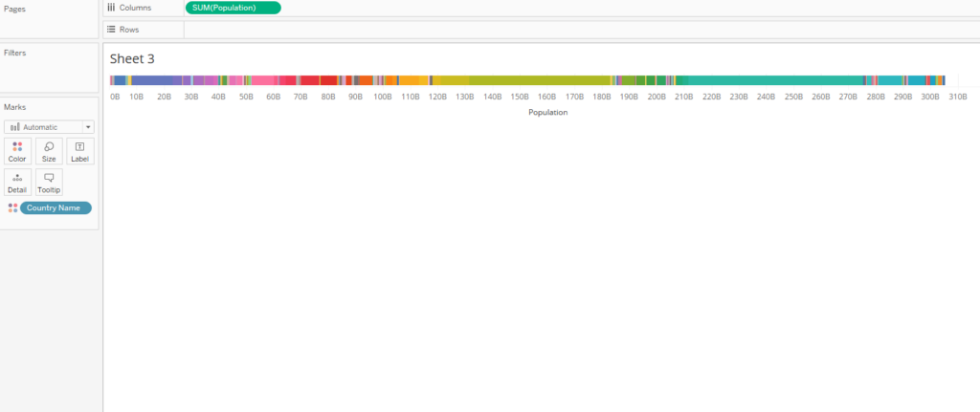Open the Size marks card
Viewport: 980px width, 412px height.
point(49,151)
